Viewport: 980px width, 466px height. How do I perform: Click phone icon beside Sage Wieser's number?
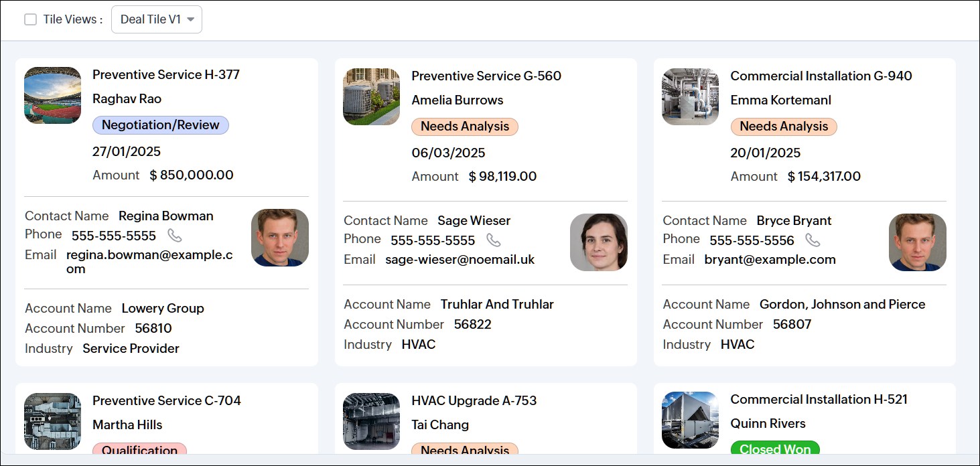click(493, 240)
